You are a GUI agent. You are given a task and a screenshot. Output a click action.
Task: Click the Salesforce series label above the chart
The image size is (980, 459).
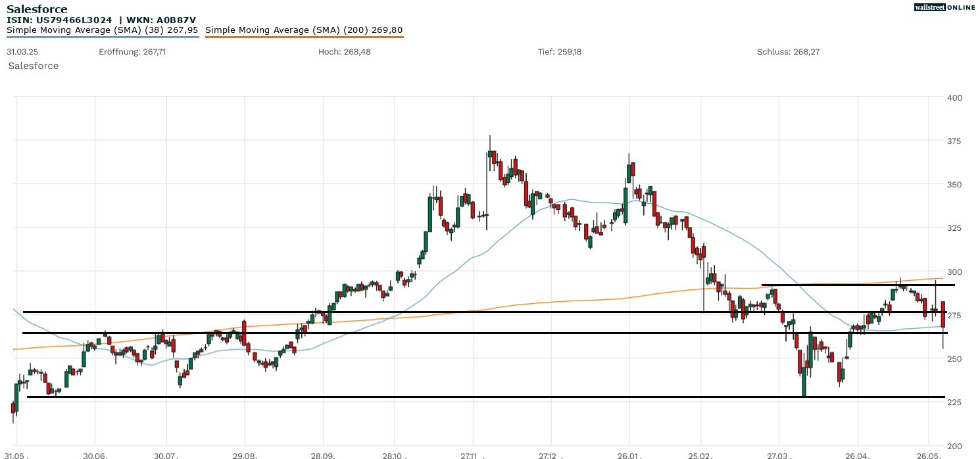pos(34,66)
